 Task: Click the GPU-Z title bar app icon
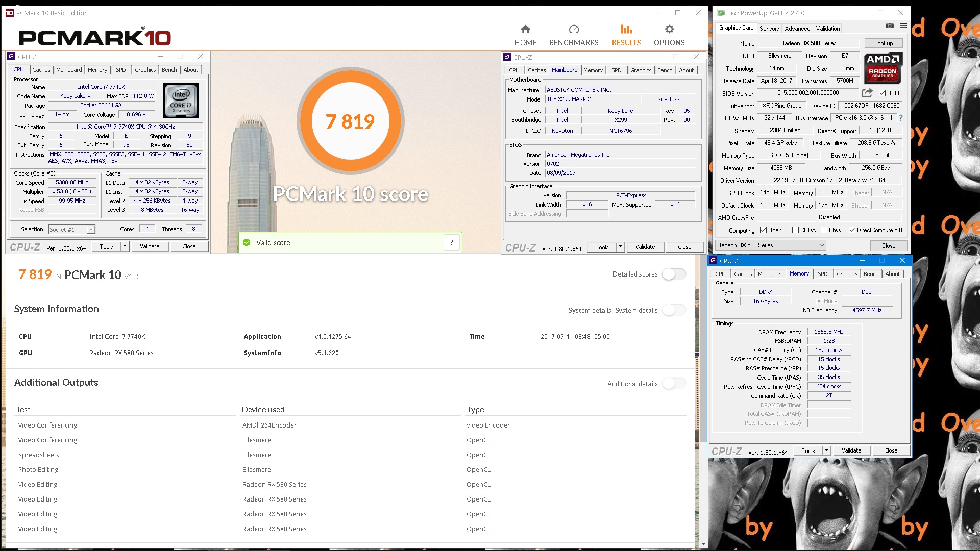click(x=721, y=13)
